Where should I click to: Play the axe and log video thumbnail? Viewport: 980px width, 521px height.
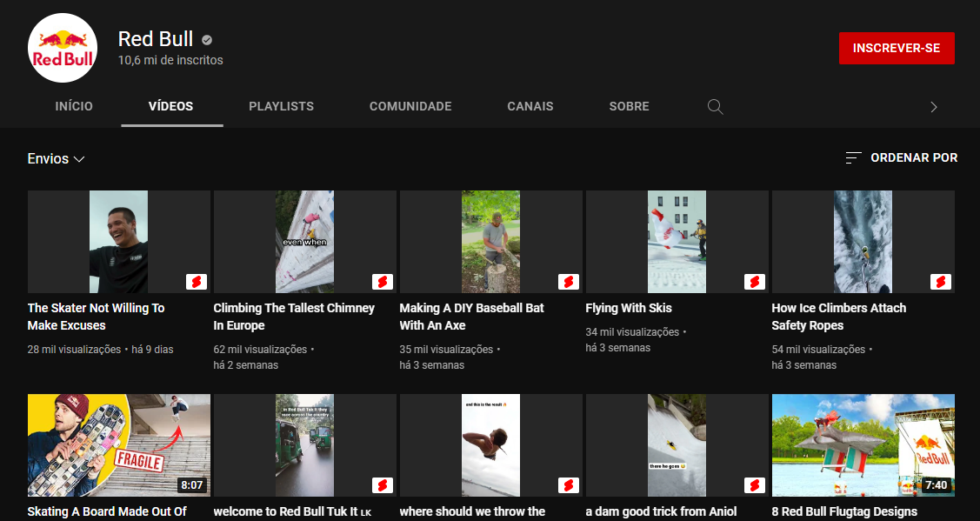click(x=491, y=242)
